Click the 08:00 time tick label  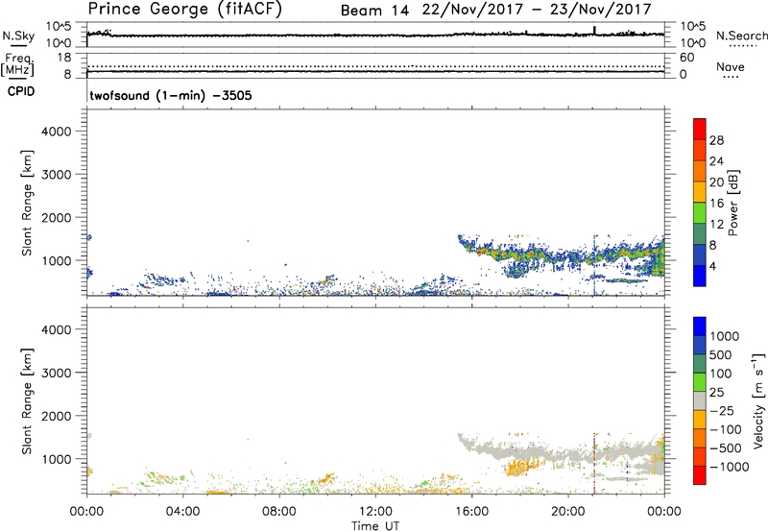pos(279,512)
